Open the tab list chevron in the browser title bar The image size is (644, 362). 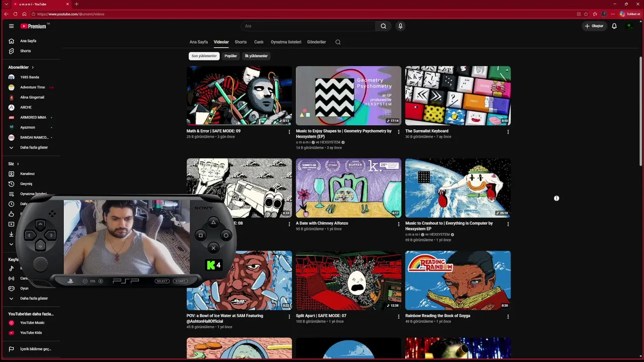pos(6,4)
